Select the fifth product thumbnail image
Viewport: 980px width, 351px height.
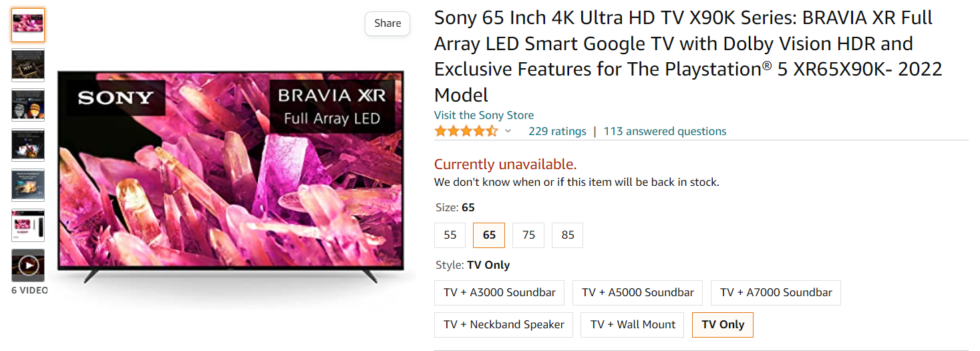tap(28, 185)
